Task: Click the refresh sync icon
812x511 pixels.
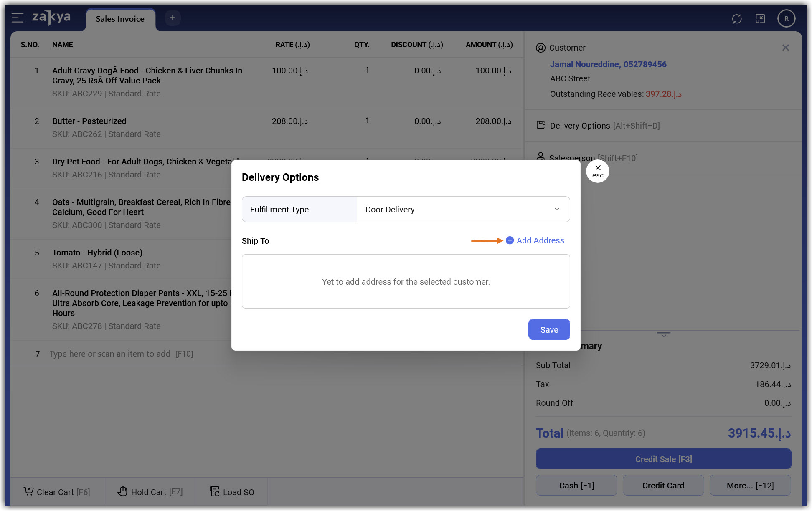Action: (737, 19)
